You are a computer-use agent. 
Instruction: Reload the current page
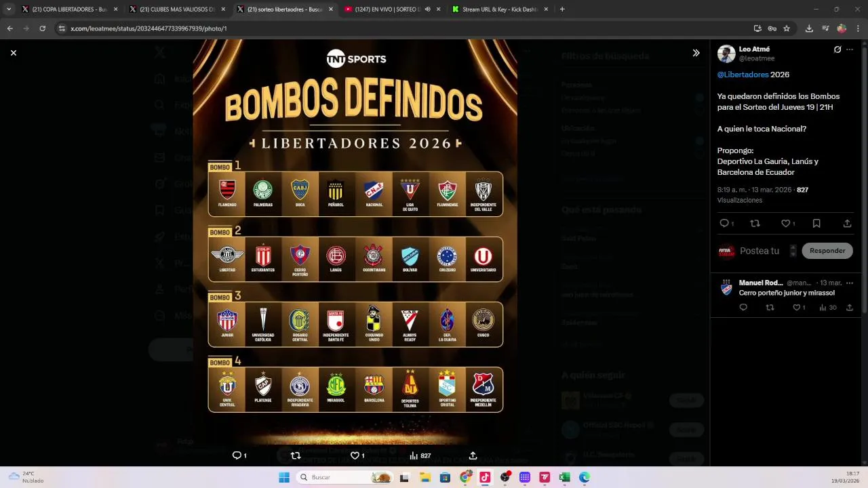pos(42,28)
